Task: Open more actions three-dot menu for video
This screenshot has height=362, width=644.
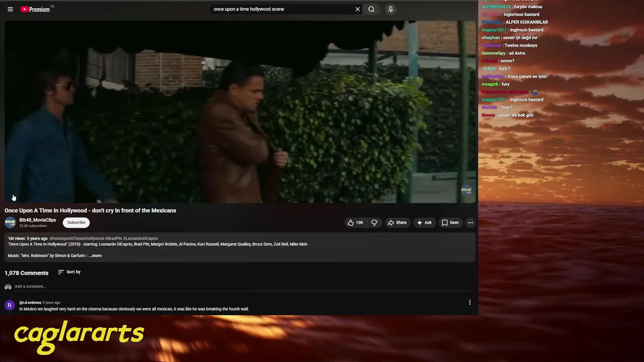Action: point(470,223)
